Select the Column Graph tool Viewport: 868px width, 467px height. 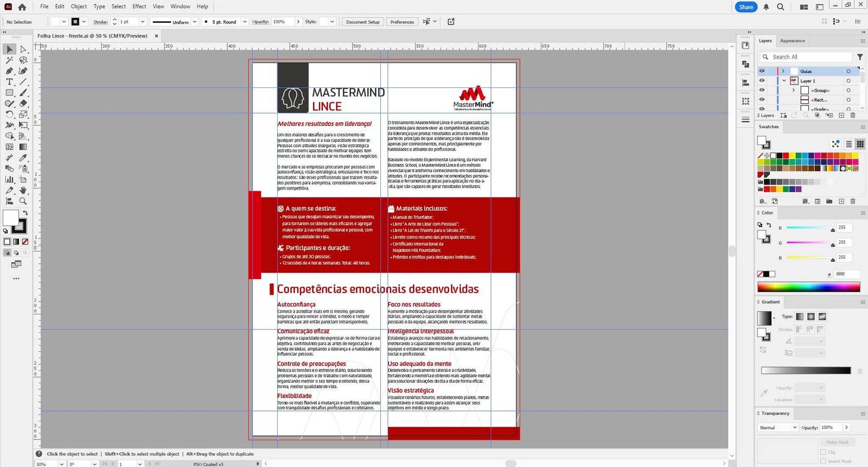9,180
